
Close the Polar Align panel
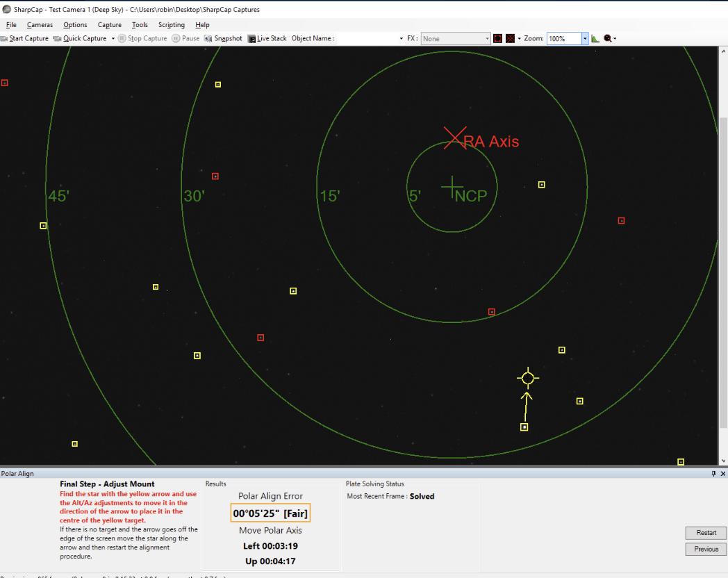tap(723, 474)
